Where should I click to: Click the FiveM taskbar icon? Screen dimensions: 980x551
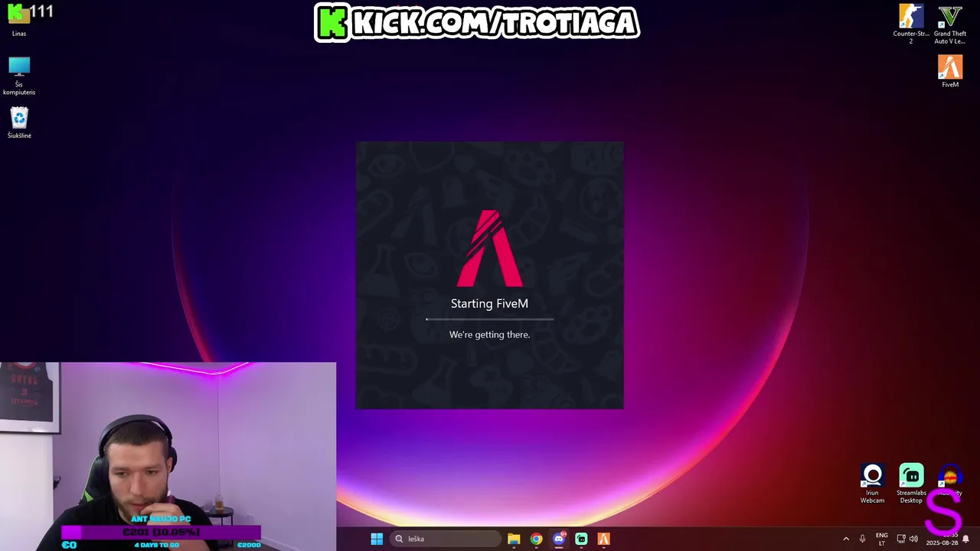(603, 539)
